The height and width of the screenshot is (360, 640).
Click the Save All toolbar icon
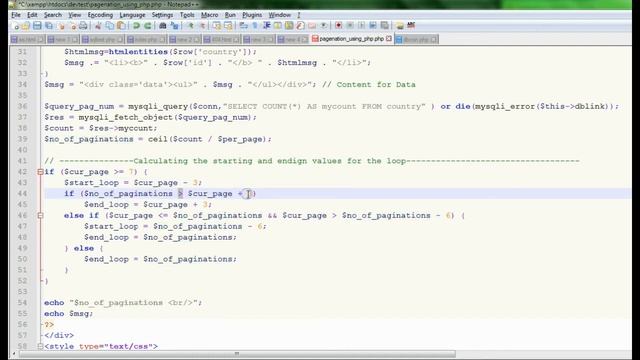[49, 26]
